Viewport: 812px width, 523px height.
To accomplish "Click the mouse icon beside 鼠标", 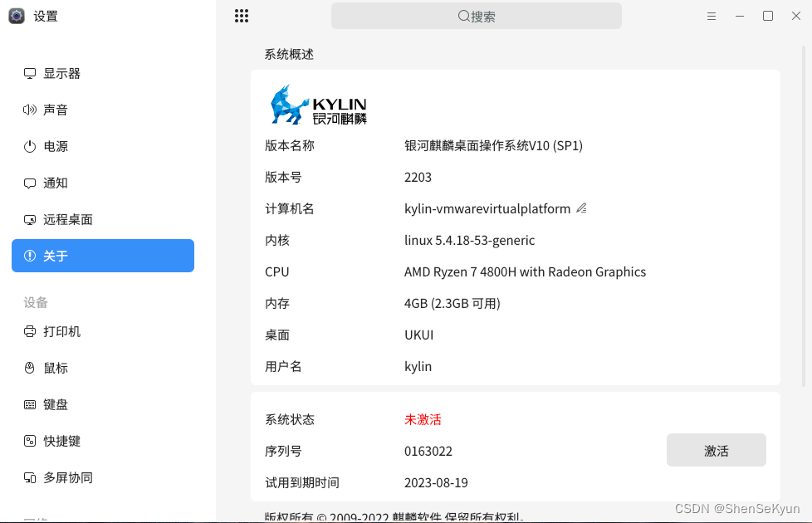I will 30,368.
